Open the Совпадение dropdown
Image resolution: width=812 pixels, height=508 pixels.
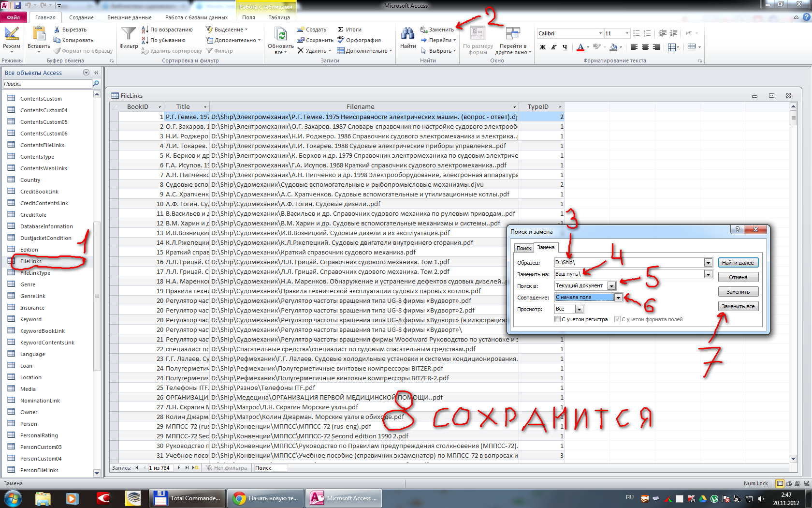point(618,298)
